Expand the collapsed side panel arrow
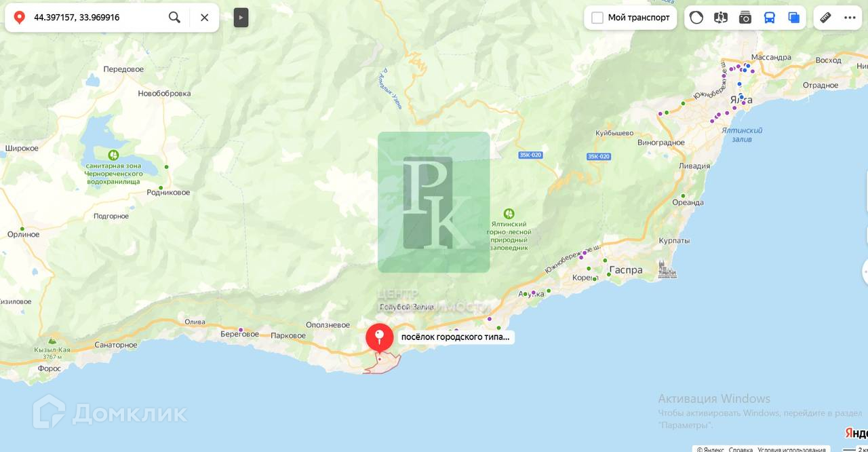The image size is (868, 452). pos(241,18)
